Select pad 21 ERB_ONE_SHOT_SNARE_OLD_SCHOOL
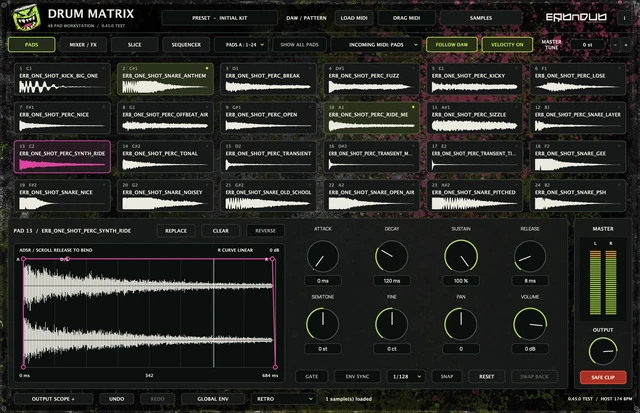640x413 pixels. pyautogui.click(x=268, y=195)
